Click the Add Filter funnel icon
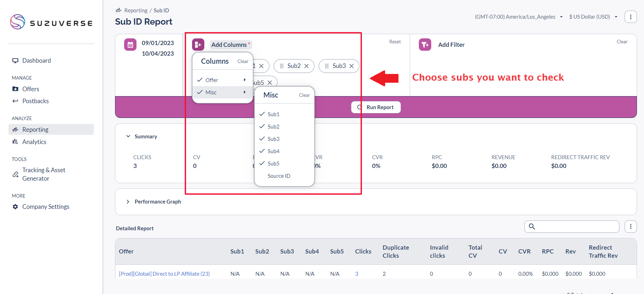This screenshot has width=644, height=294. pos(425,45)
